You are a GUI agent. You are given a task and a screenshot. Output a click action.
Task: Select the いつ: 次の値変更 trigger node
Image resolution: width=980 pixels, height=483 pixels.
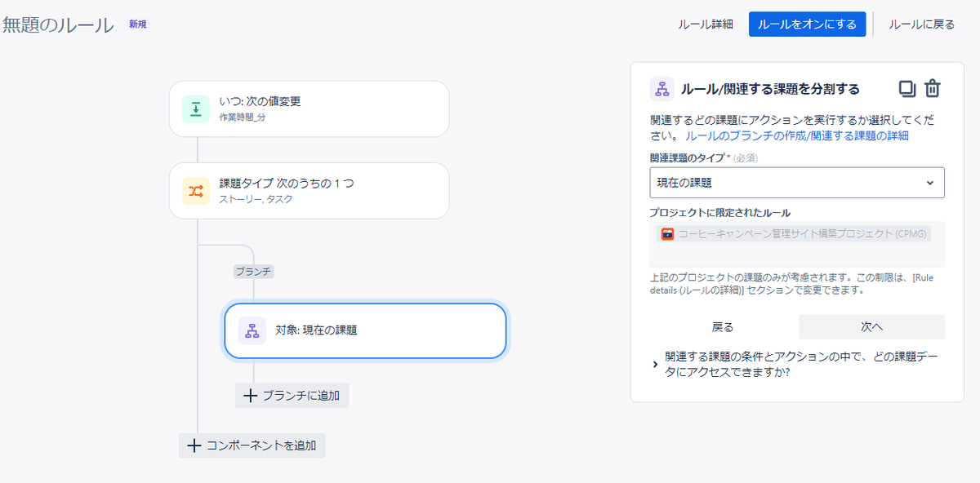click(x=309, y=109)
